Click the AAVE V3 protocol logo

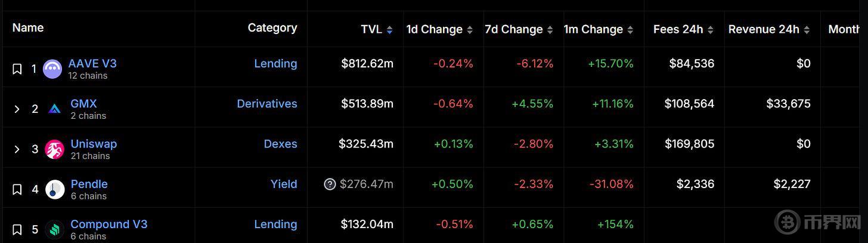52,69
